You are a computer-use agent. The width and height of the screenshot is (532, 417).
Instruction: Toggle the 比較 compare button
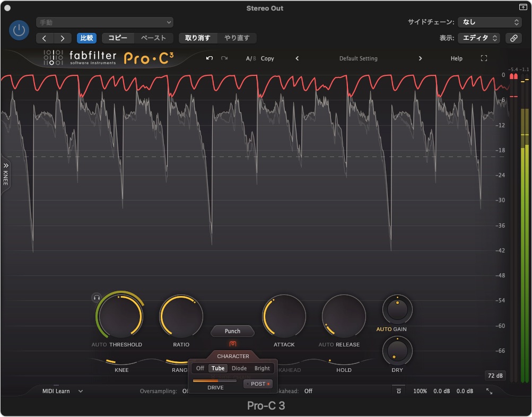click(x=86, y=38)
